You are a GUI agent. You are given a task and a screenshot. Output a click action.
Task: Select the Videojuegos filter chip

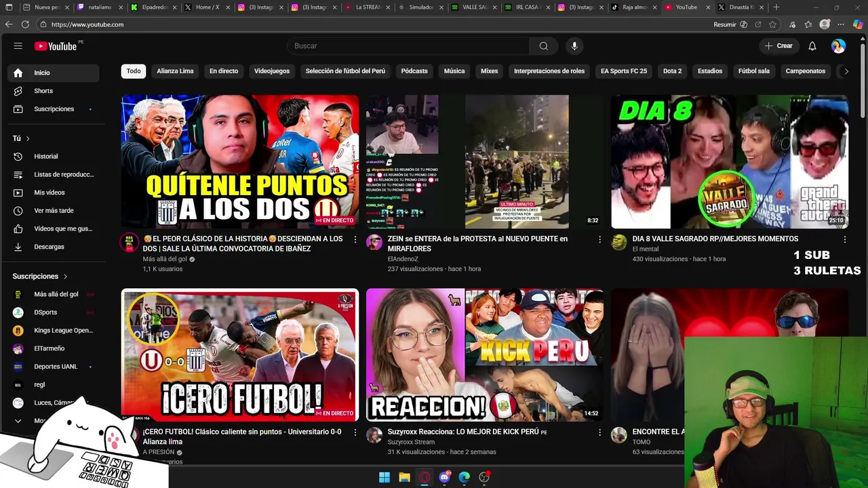click(272, 71)
